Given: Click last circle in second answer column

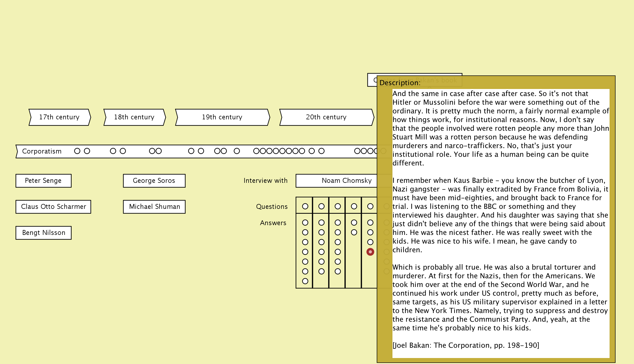Looking at the screenshot, I should 321,272.
